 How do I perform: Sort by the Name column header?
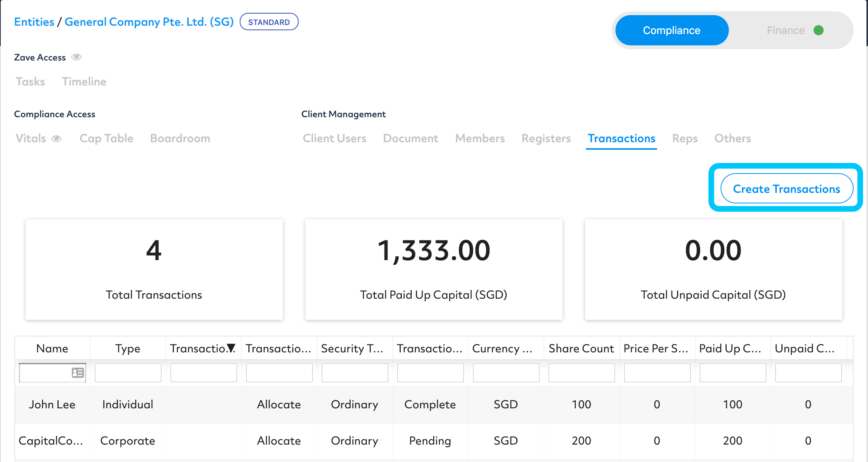click(x=52, y=348)
